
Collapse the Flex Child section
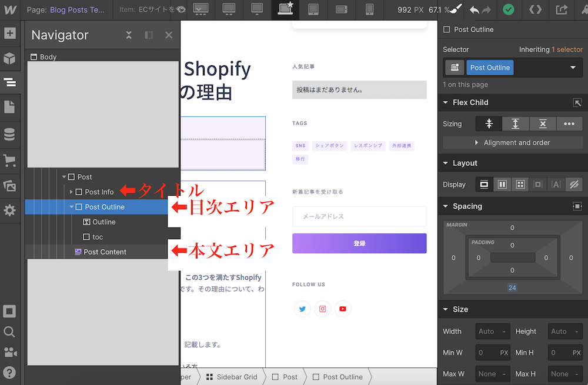(446, 103)
